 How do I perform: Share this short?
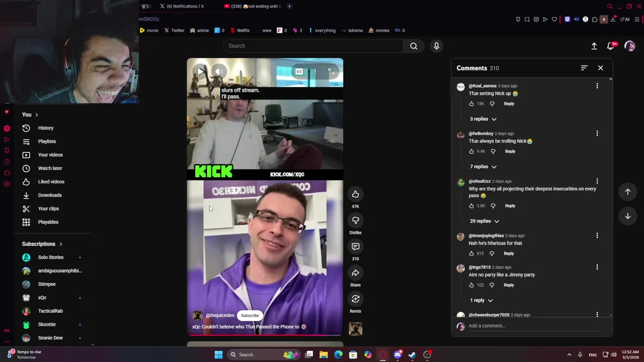(355, 273)
